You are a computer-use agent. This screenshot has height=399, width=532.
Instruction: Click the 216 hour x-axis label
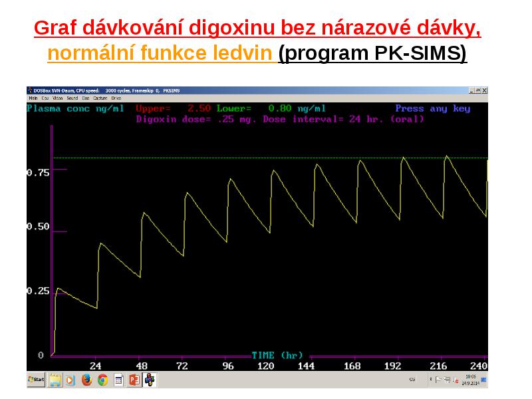click(438, 366)
